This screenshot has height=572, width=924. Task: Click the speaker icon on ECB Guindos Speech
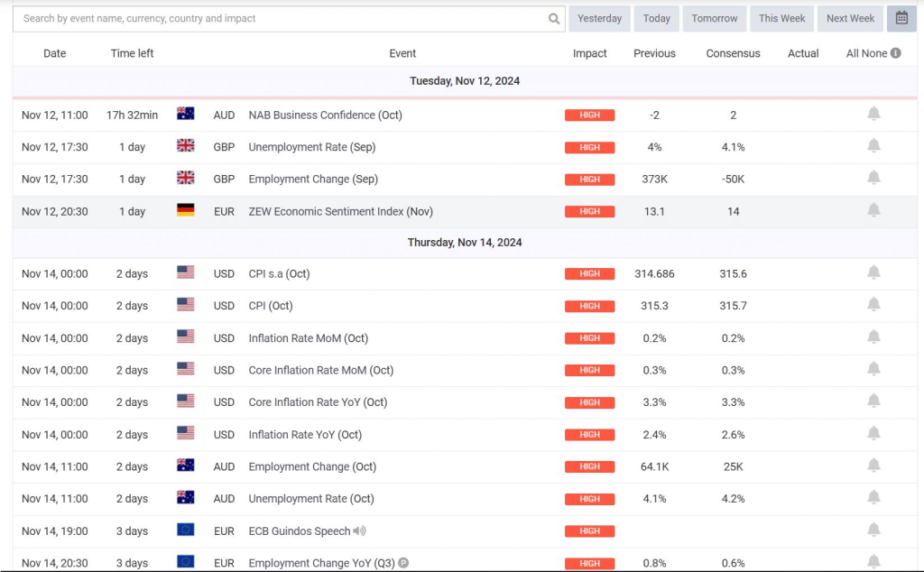pyautogui.click(x=359, y=530)
